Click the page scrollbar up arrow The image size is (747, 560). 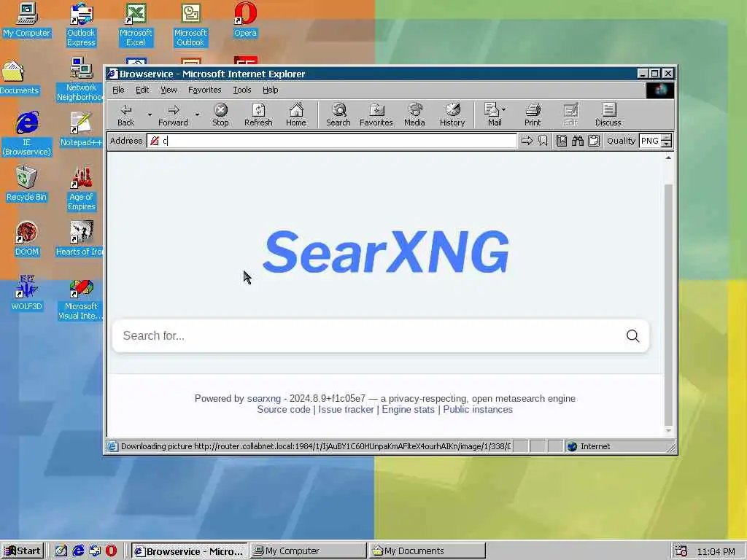[668, 157]
